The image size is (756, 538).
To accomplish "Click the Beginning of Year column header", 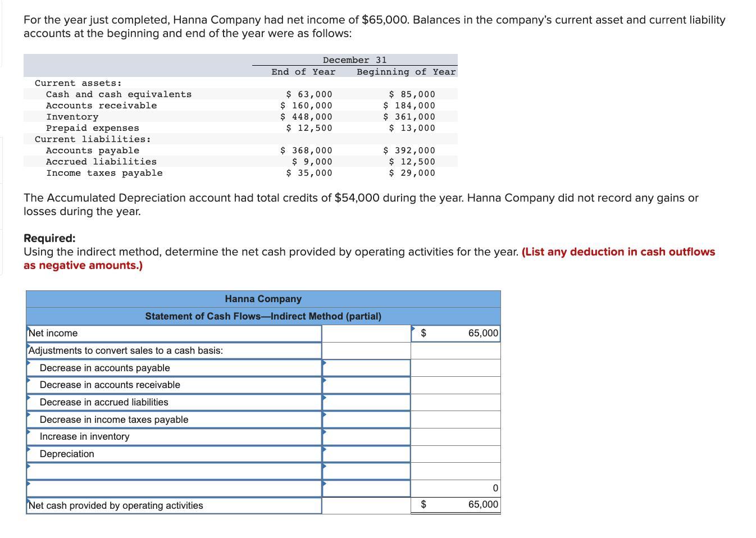I will tap(406, 72).
